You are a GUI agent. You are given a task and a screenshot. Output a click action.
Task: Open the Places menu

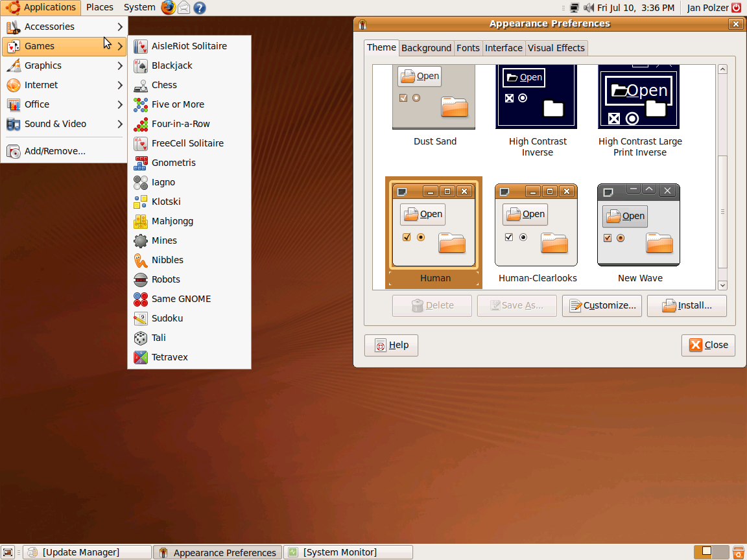(x=100, y=8)
